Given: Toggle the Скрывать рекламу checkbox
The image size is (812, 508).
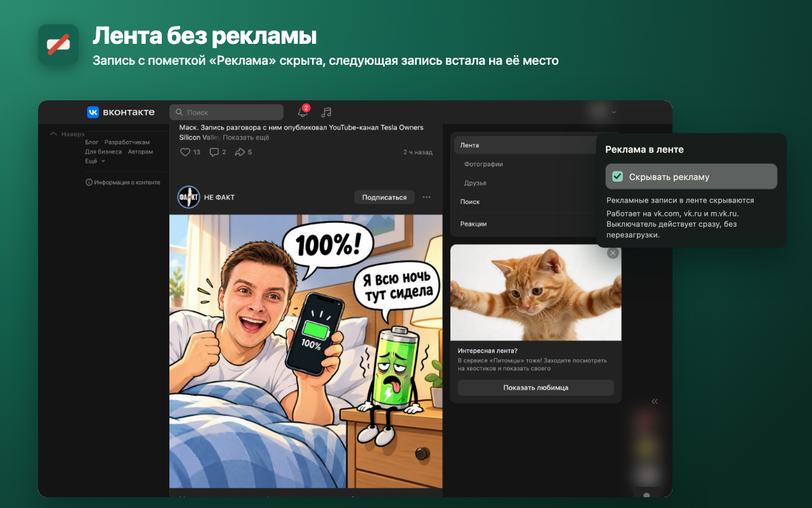Looking at the screenshot, I should click(617, 177).
